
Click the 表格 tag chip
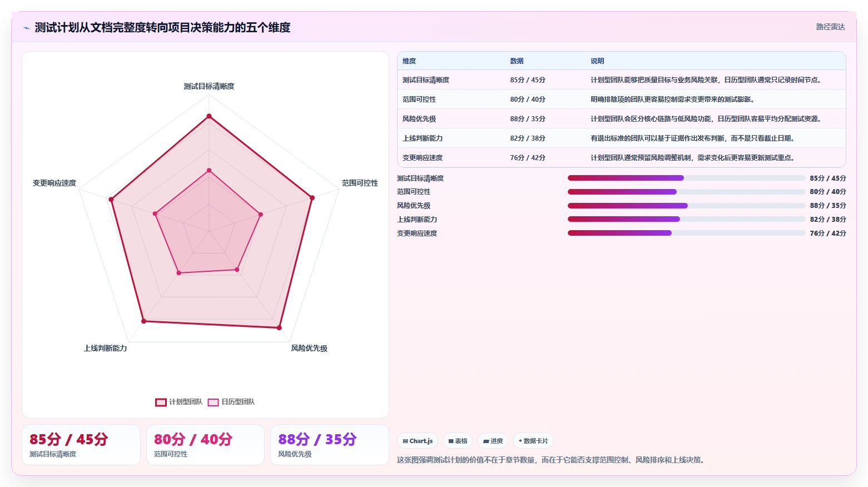click(458, 441)
